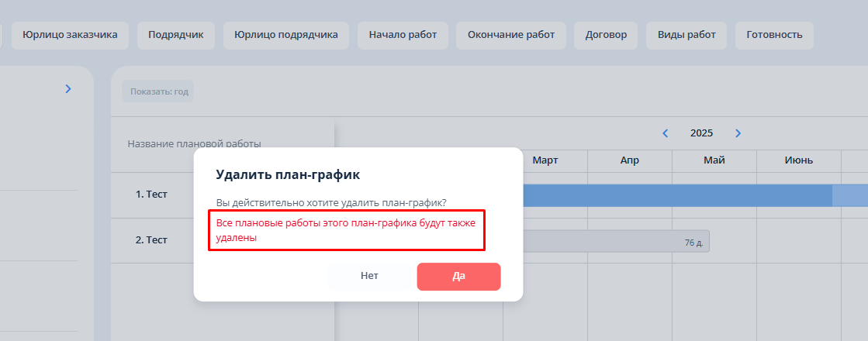The height and width of the screenshot is (341, 868).
Task: Click the "Окончание работ" filter
Action: pyautogui.click(x=511, y=35)
